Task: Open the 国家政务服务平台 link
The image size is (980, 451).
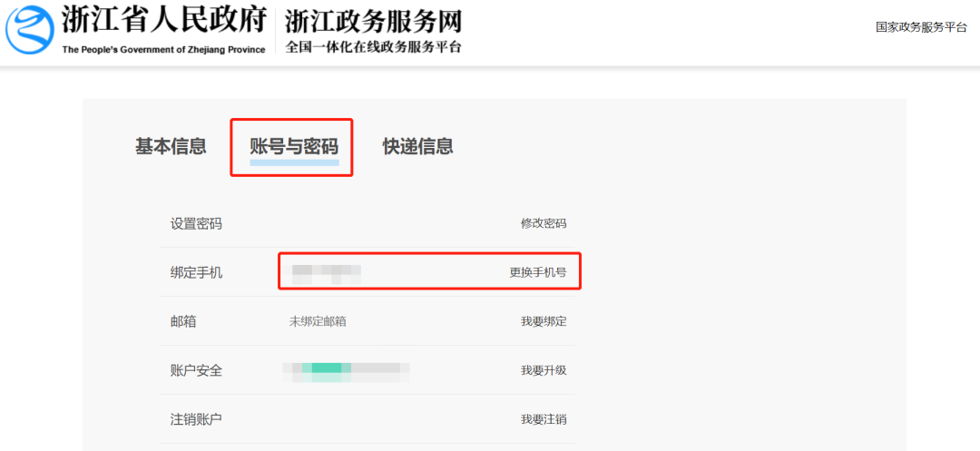Action: click(x=921, y=27)
